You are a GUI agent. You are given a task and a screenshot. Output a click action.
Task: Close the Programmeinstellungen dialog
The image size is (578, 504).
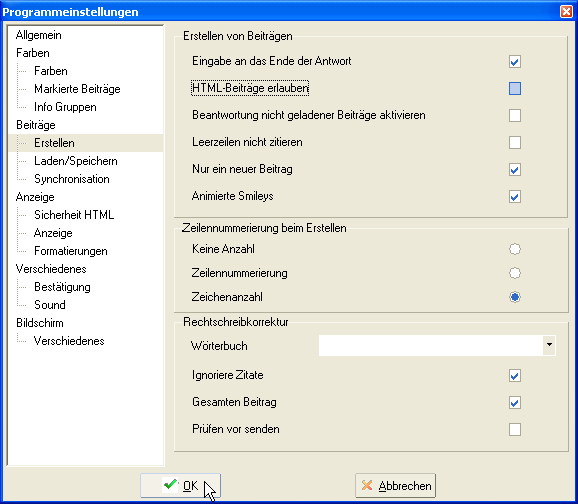[566, 11]
